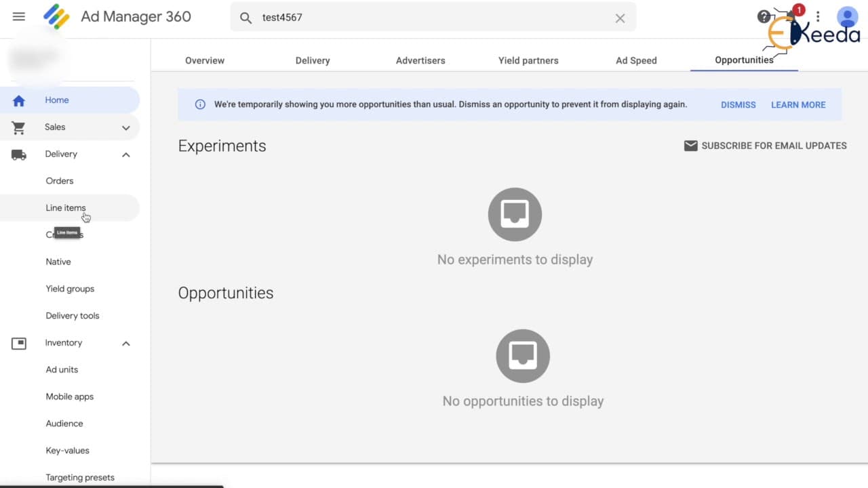The height and width of the screenshot is (488, 868).
Task: Open Key-values under Inventory
Action: tap(67, 451)
